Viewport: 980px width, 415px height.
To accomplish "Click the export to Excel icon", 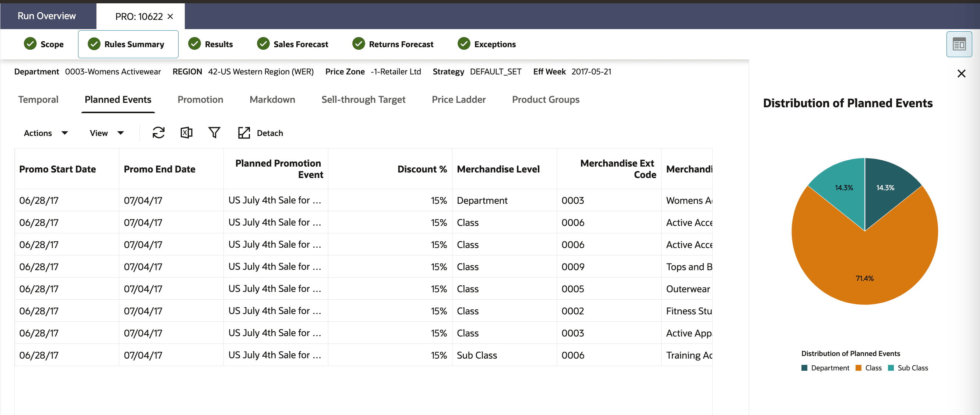I will [186, 133].
